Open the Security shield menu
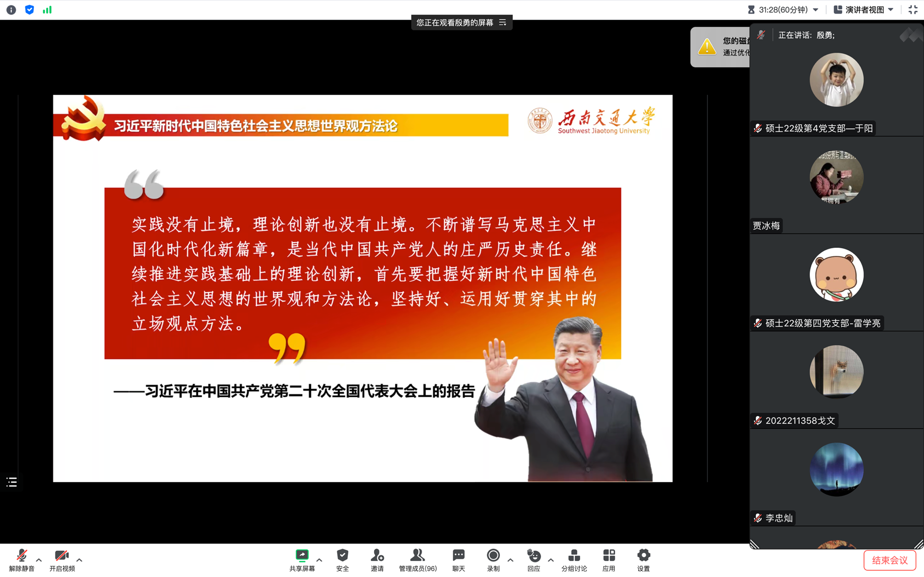The image size is (924, 577). coord(342,560)
